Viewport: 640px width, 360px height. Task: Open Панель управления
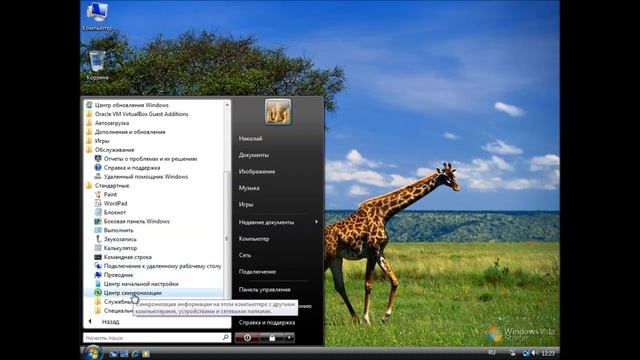(264, 290)
